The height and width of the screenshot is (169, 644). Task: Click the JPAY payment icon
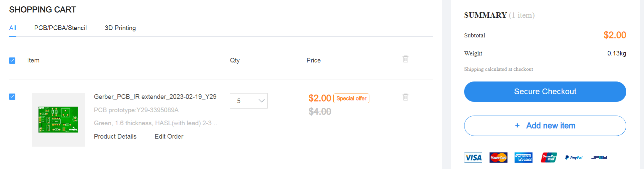tap(599, 157)
